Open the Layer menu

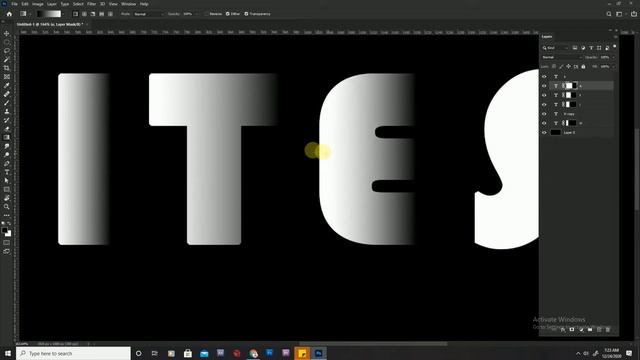pyautogui.click(x=52, y=4)
